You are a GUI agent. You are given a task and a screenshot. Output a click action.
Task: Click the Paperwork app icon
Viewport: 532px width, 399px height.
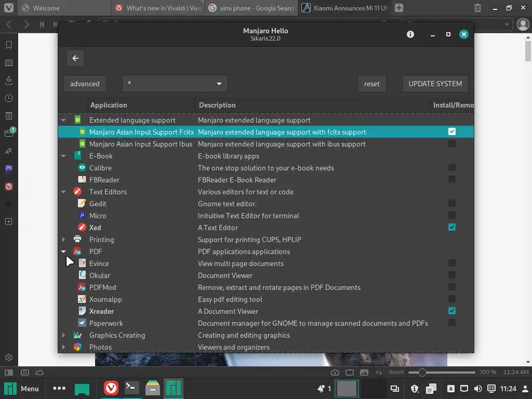pos(82,323)
